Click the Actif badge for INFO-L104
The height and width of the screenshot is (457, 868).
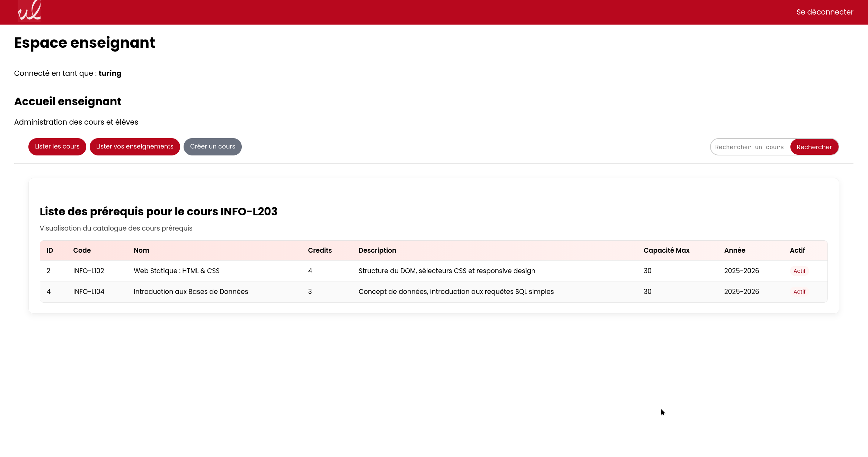click(799, 292)
